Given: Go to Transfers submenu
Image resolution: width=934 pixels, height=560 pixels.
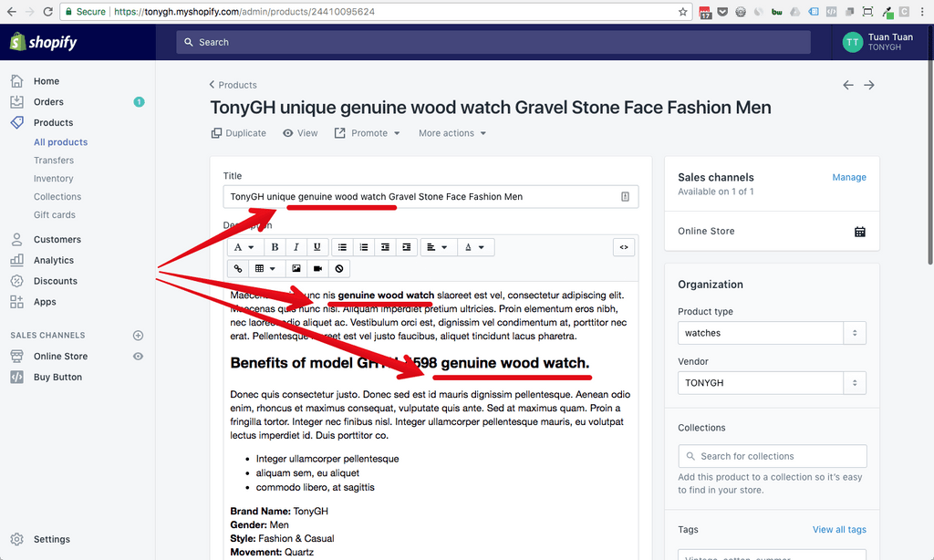Looking at the screenshot, I should 54,161.
